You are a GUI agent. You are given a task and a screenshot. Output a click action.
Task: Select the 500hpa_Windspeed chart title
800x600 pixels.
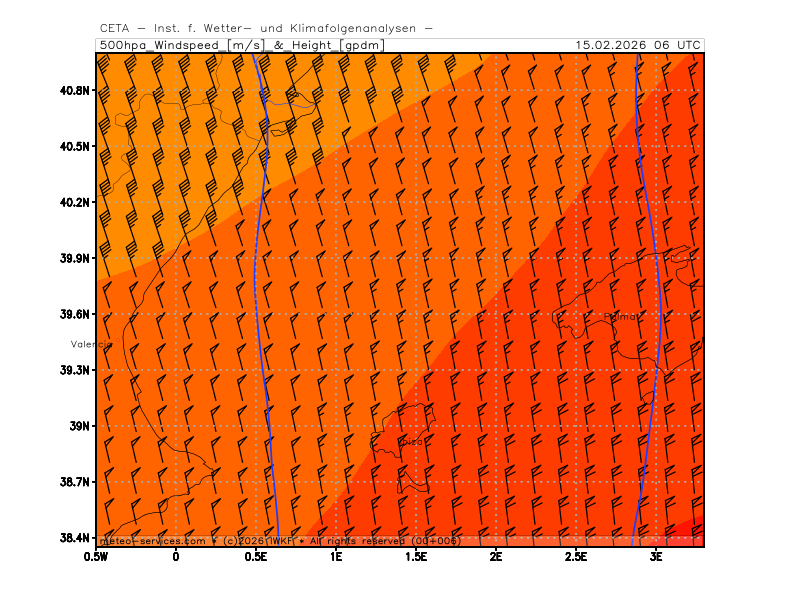(240, 46)
